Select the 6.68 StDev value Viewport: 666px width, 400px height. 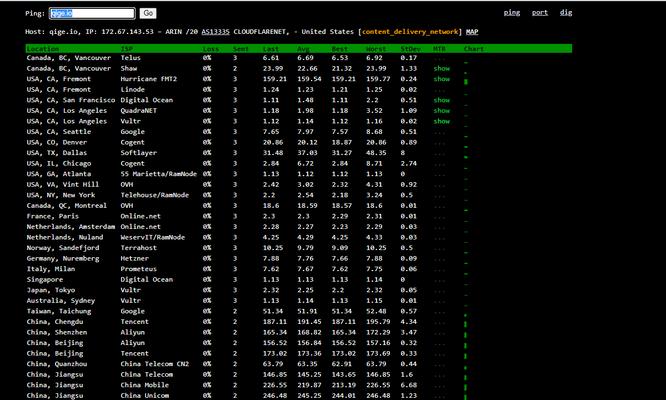[x=408, y=385]
